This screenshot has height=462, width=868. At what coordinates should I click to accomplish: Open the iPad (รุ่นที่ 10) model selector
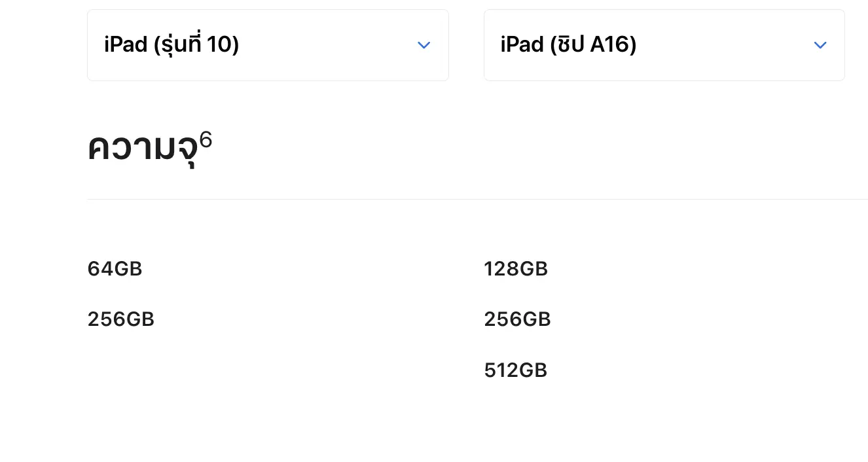tap(268, 45)
